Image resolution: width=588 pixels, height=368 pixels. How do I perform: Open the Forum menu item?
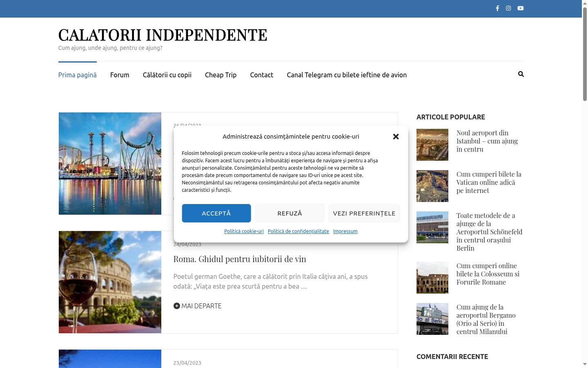pyautogui.click(x=120, y=75)
